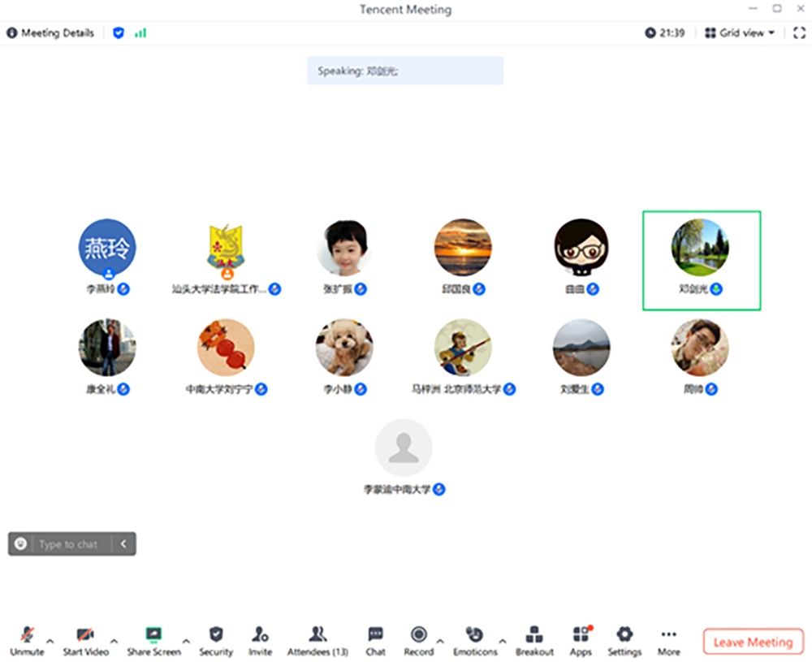The width and height of the screenshot is (812, 662).
Task: Click the 21:39 meeting timer
Action: point(665,33)
